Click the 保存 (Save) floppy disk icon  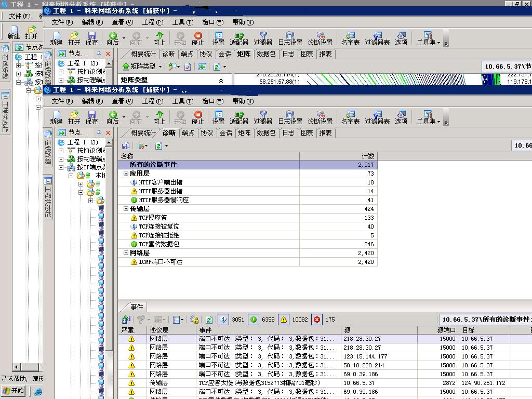(92, 117)
